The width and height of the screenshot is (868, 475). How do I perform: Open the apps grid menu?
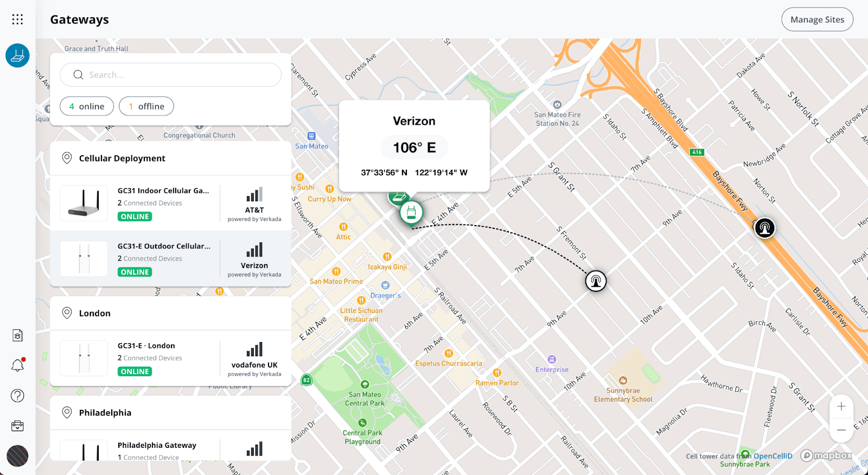tap(17, 20)
